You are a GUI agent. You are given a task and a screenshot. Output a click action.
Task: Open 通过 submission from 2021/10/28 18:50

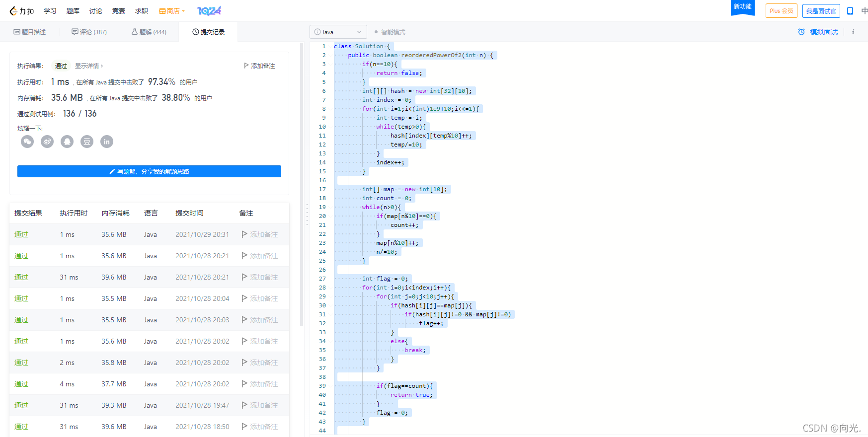[x=21, y=427]
